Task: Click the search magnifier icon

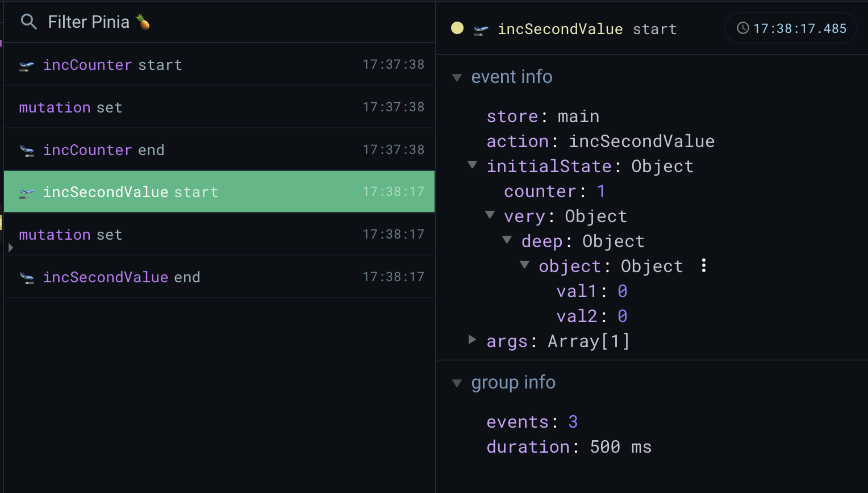Action: tap(28, 22)
